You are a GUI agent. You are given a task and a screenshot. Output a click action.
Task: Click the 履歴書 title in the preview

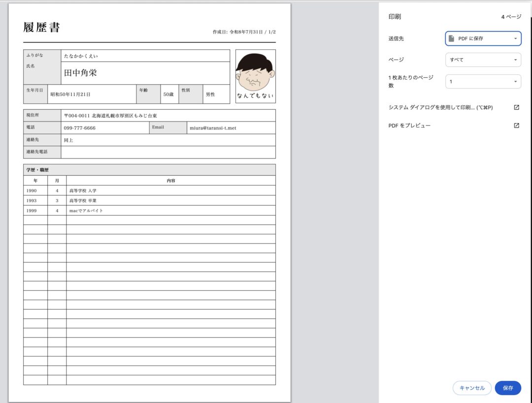click(x=42, y=27)
